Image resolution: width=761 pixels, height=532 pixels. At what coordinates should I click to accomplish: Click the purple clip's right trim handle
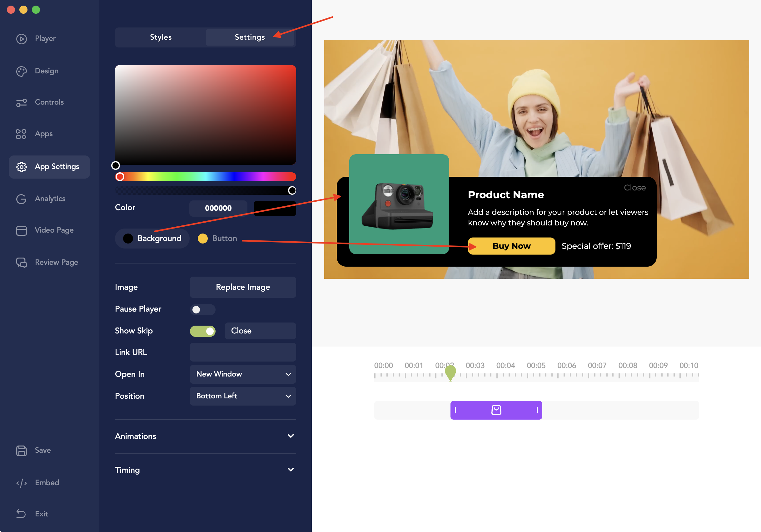point(537,410)
